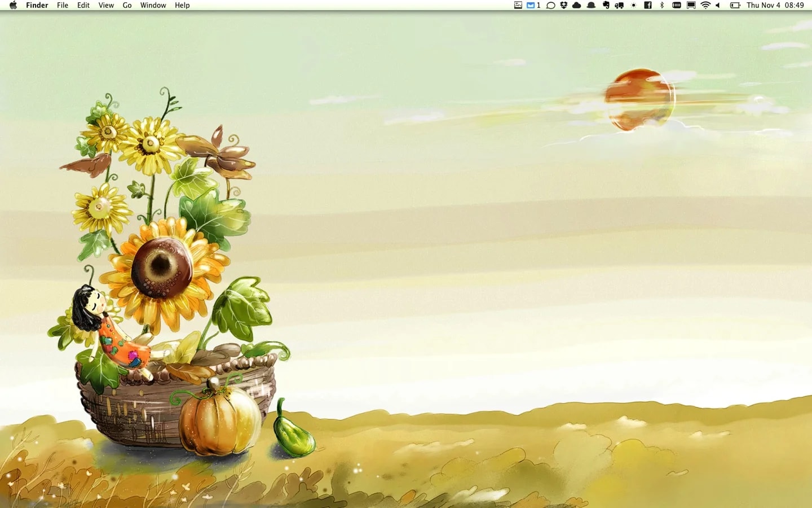The height and width of the screenshot is (508, 812).
Task: Open the volume speaker menu
Action: (718, 5)
